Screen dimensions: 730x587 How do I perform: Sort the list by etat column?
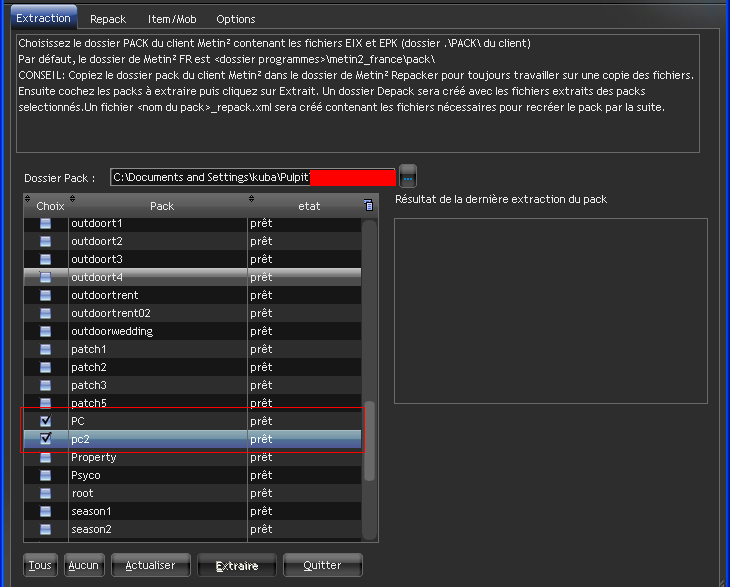[x=309, y=206]
